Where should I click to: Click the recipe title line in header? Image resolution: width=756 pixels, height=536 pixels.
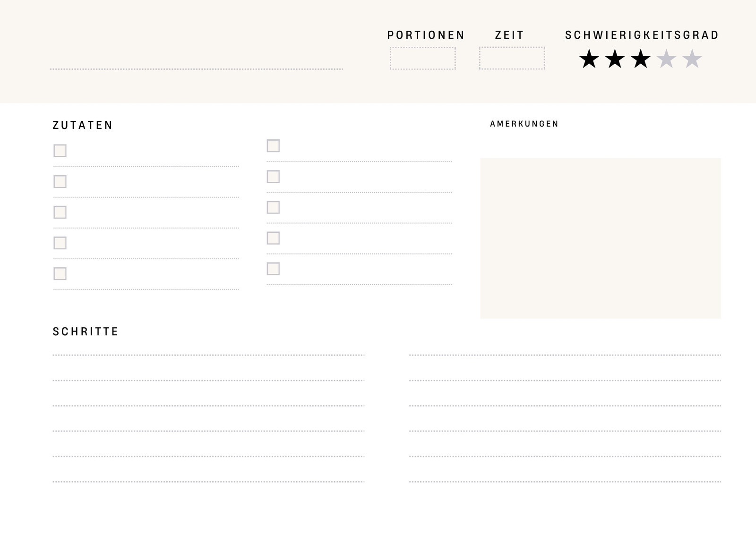(x=197, y=69)
